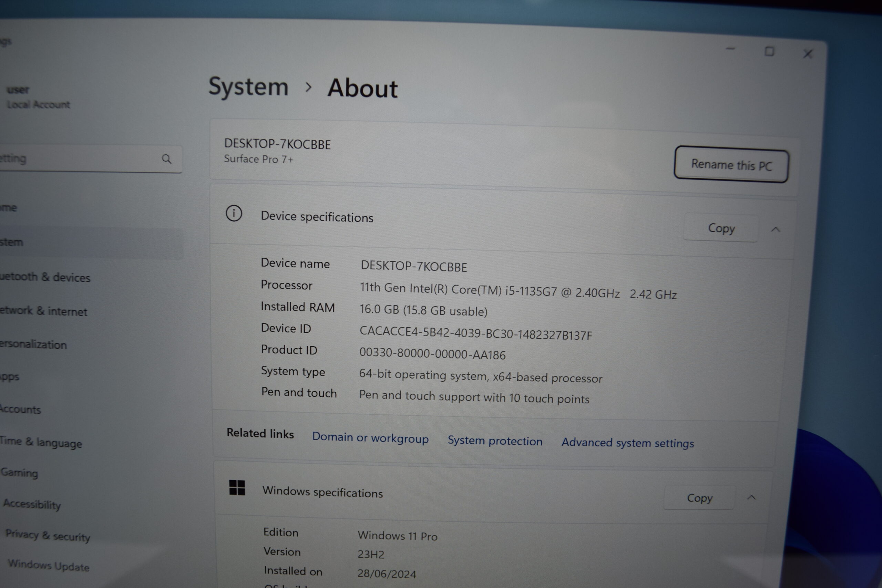Click the breadcrumb chevron between System and About
Image resolution: width=882 pixels, height=588 pixels.
point(308,87)
